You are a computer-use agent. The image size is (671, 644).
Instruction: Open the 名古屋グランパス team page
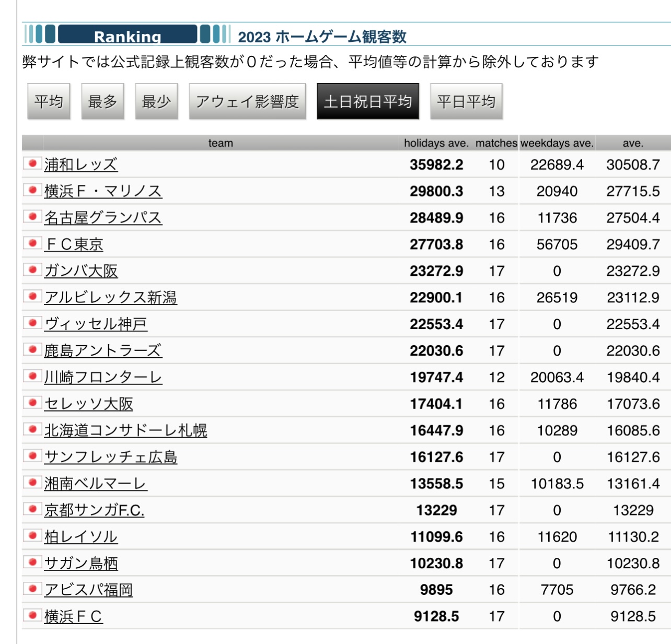(103, 218)
